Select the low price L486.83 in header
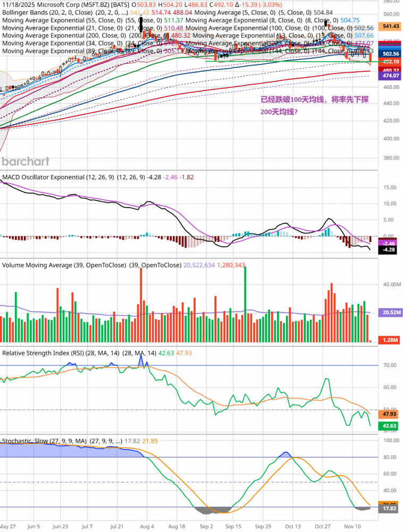 [196, 5]
